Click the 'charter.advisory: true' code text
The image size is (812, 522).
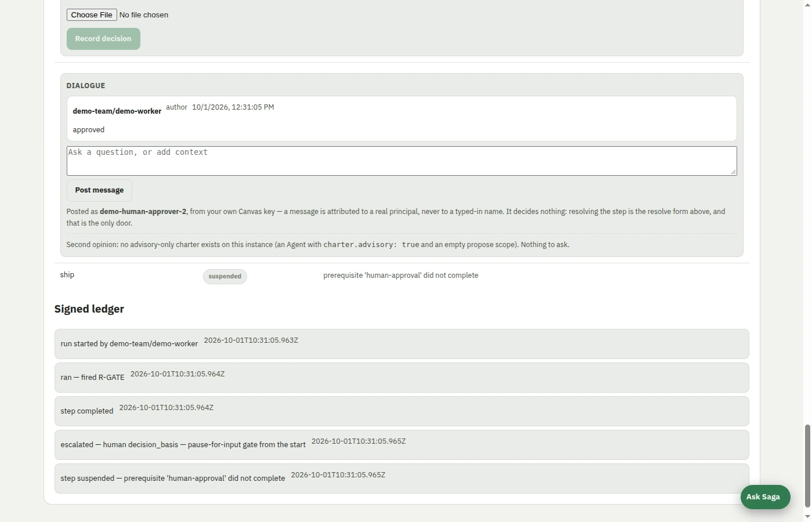pos(371,245)
